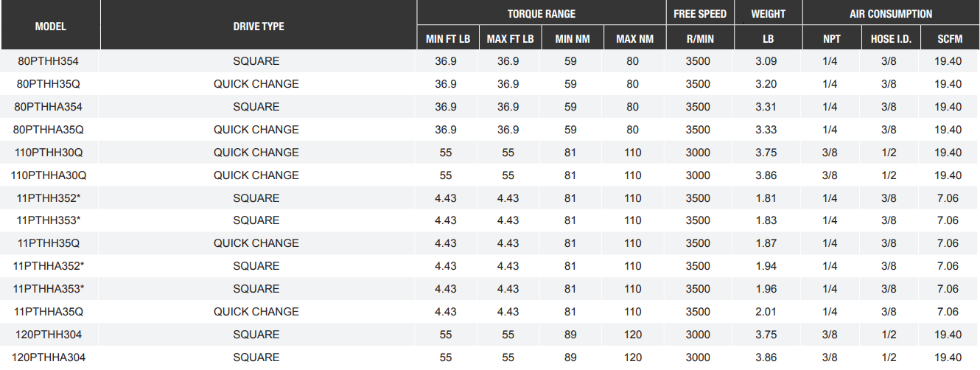Click the SCFM column subheader
Screen dimensions: 980x370
point(950,38)
